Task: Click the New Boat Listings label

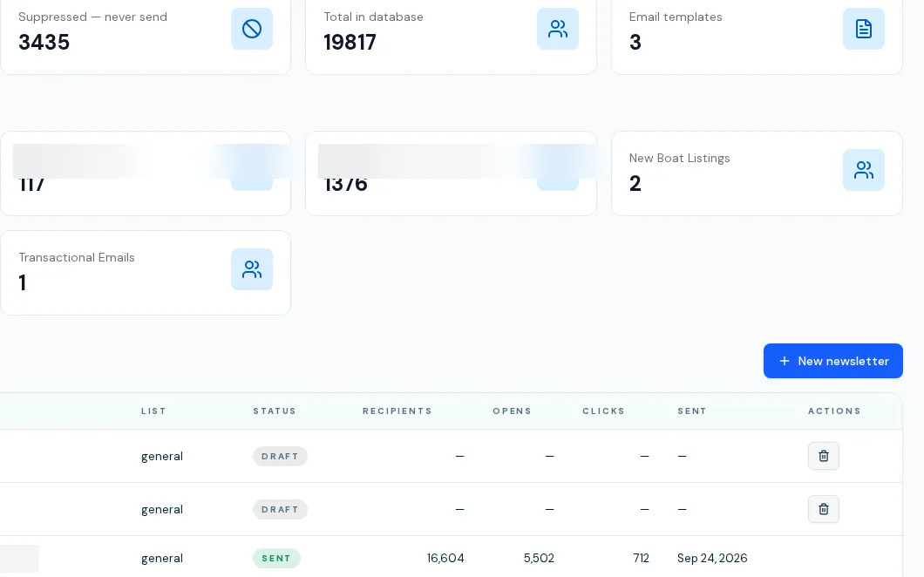Action: pyautogui.click(x=679, y=158)
